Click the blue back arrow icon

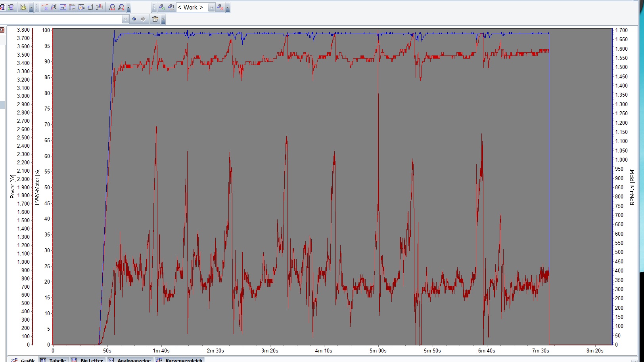[x=134, y=19]
